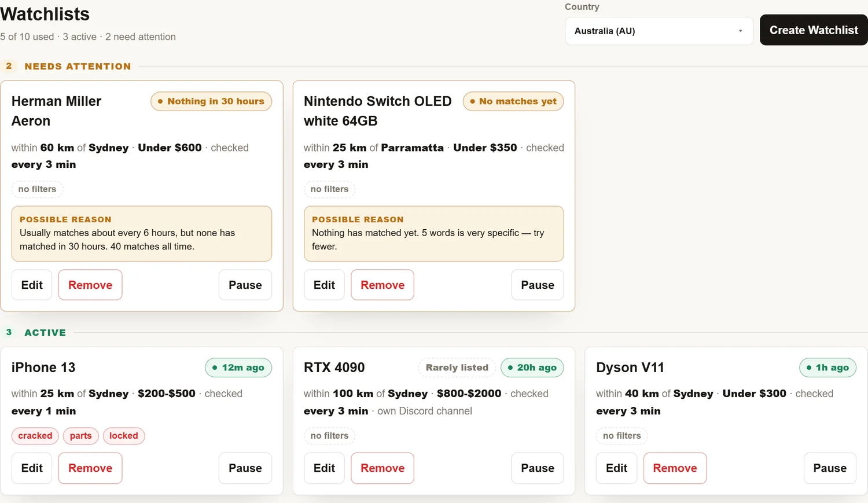The height and width of the screenshot is (503, 868).
Task: Click the 'Herman Miller Aeron' card title
Action: (56, 111)
